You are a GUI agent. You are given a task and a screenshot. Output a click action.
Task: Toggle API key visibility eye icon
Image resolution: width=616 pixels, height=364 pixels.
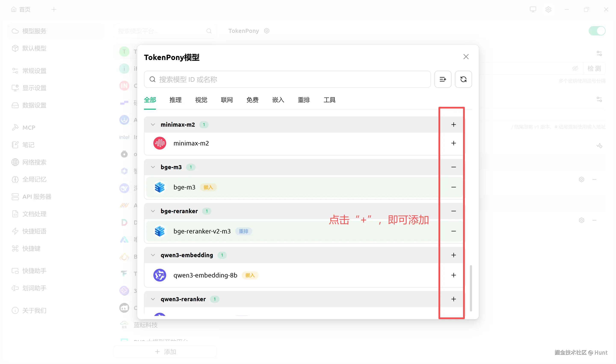(575, 68)
